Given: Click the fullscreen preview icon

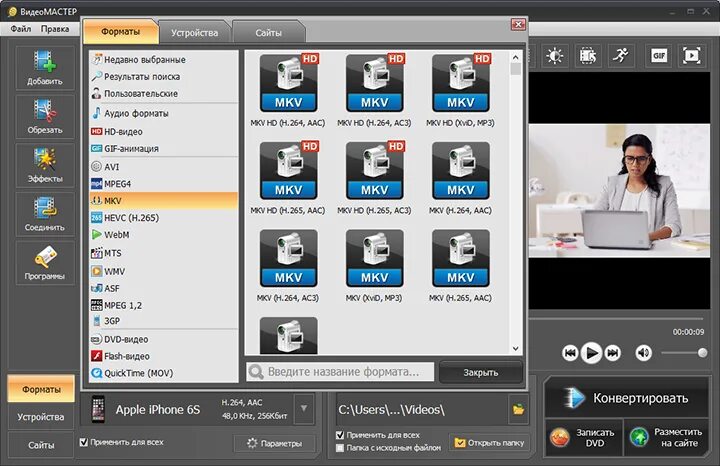Looking at the screenshot, I should (x=692, y=56).
